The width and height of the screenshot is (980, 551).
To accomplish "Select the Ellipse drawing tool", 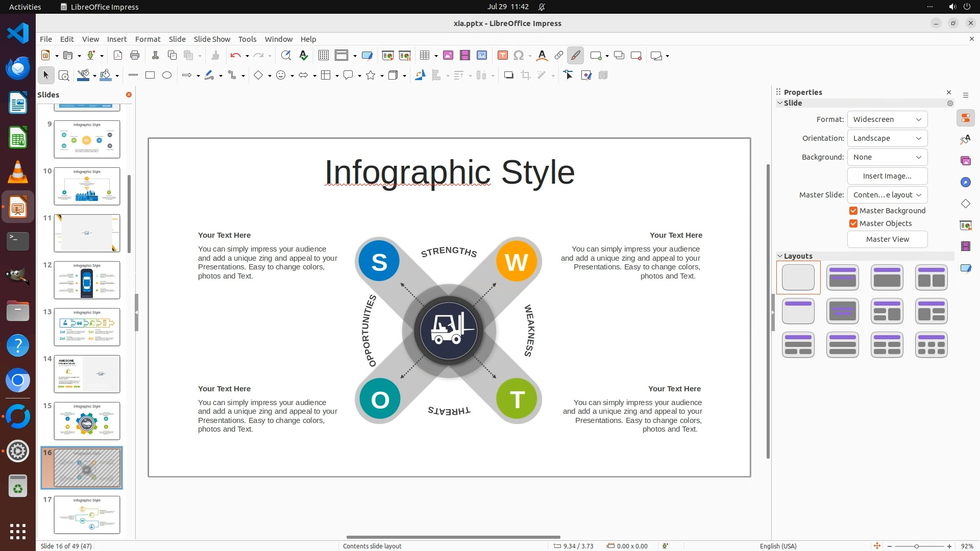I will [x=167, y=76].
